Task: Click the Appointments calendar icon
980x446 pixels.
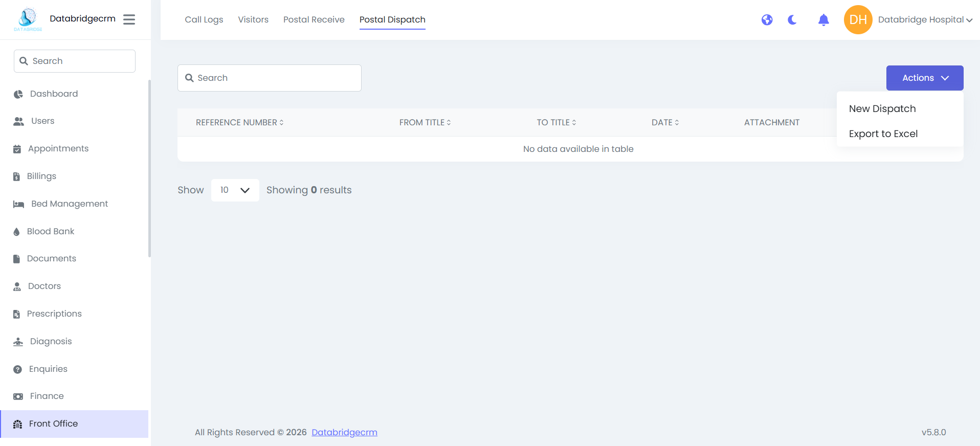Action: click(x=17, y=149)
